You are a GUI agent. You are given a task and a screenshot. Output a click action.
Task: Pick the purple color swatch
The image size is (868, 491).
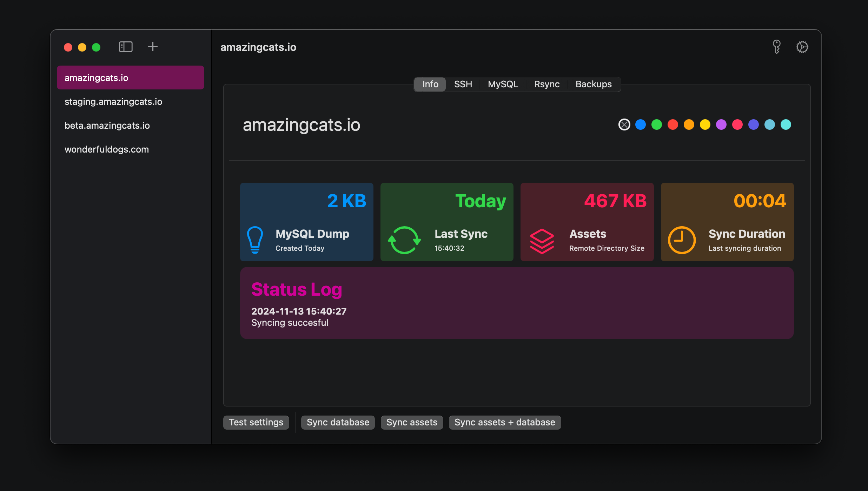[721, 125]
